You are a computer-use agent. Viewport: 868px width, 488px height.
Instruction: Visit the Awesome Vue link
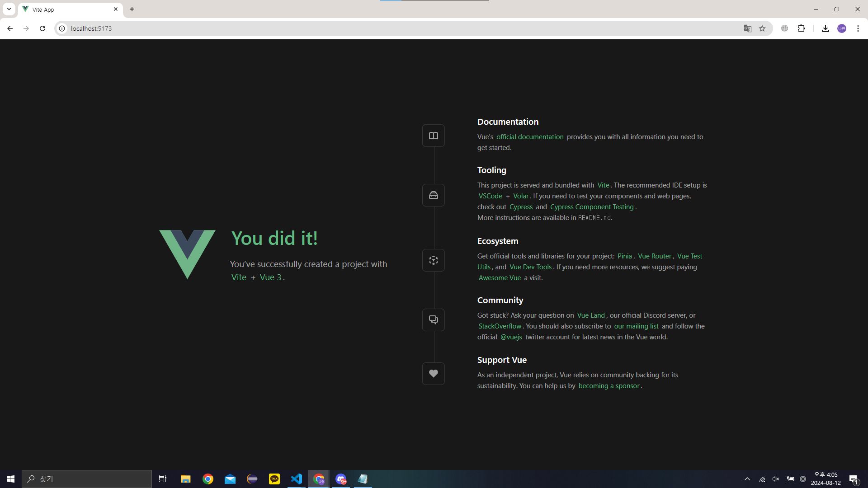coord(500,278)
